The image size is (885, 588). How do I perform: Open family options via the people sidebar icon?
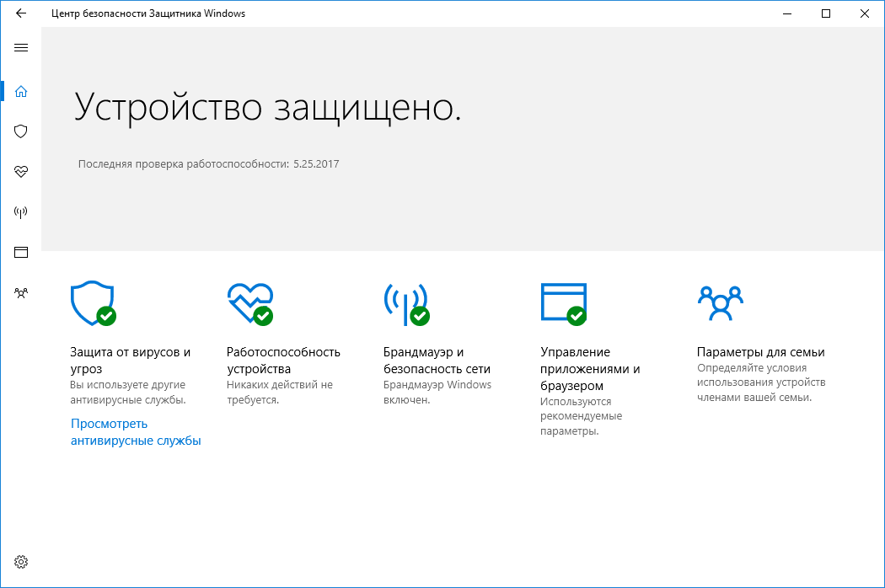(20, 292)
